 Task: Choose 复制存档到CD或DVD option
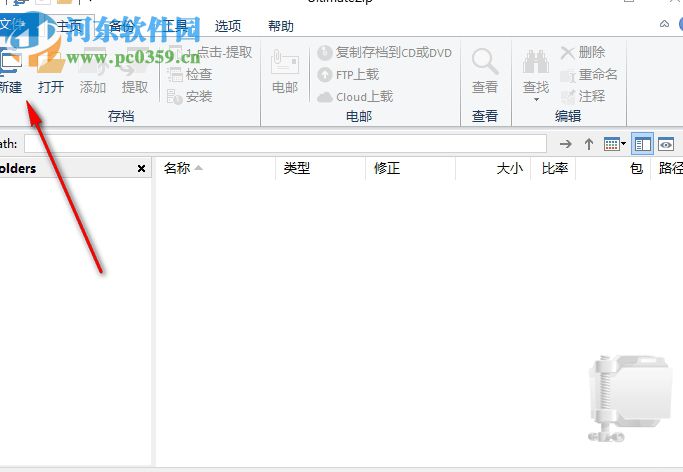coord(385,53)
